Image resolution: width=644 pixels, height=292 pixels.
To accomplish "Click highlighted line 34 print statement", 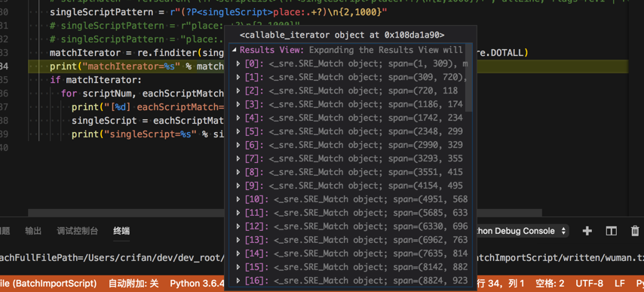I will tap(136, 66).
